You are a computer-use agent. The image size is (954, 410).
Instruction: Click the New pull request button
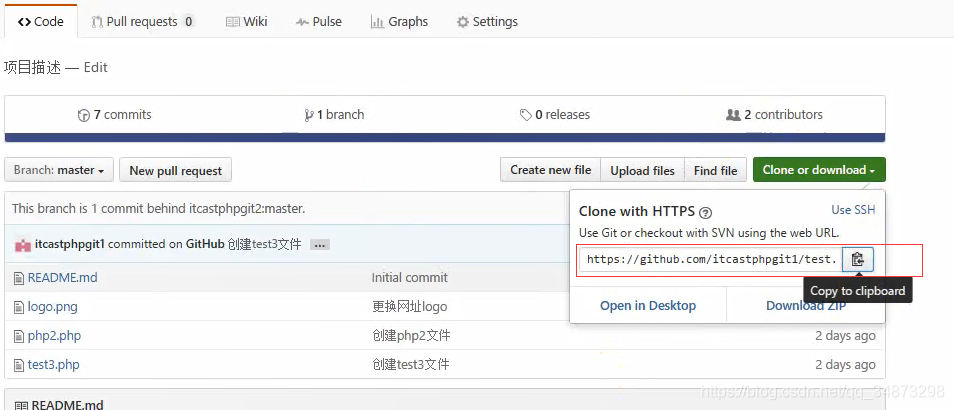tap(175, 170)
